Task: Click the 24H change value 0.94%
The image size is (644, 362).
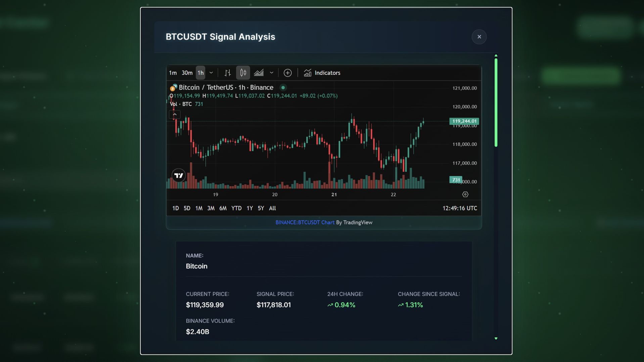Action: (341, 305)
